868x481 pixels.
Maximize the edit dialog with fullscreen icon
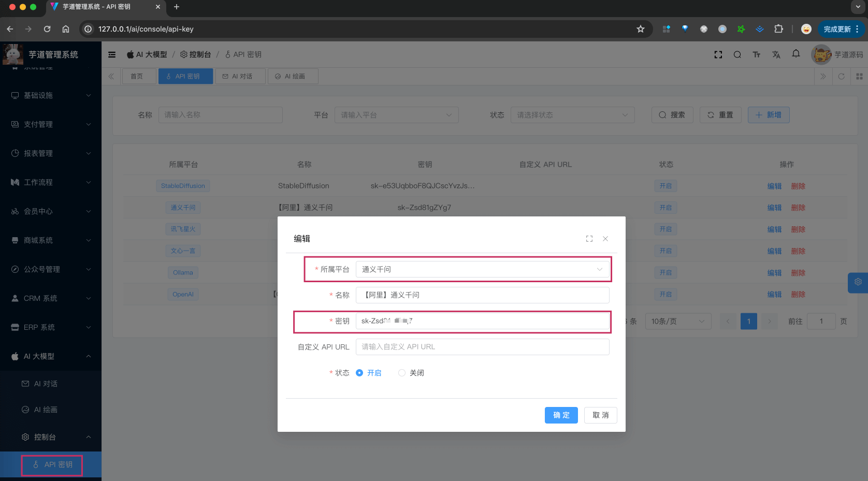click(589, 239)
